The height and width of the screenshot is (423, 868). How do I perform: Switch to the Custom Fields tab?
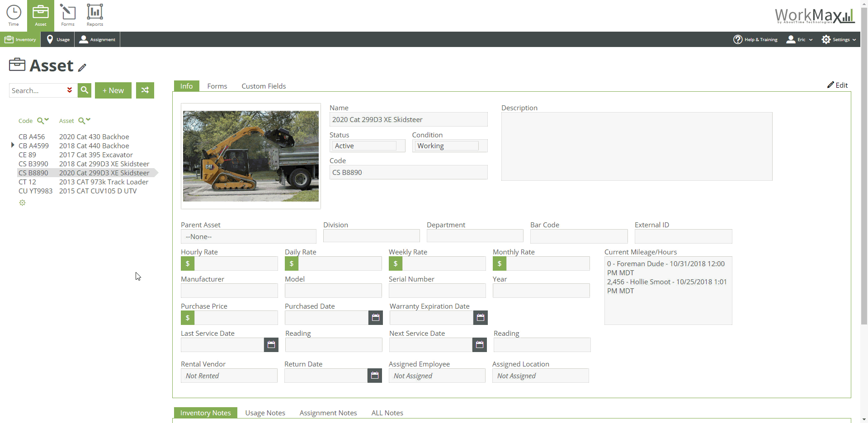[264, 86]
